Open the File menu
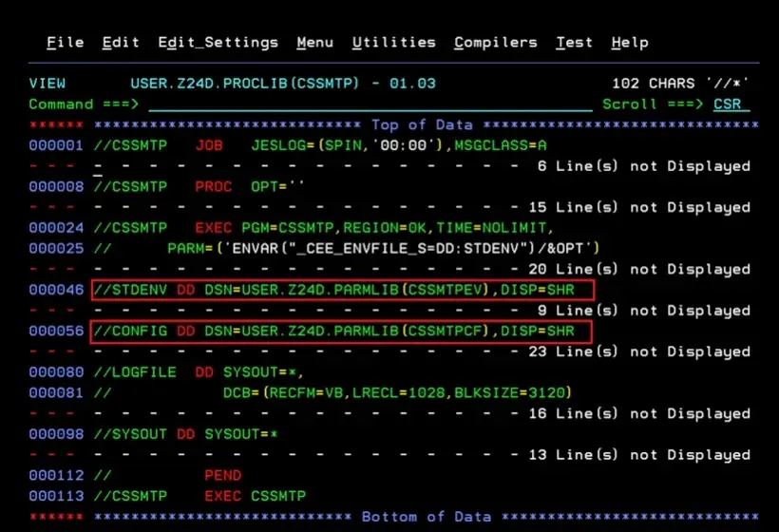The width and height of the screenshot is (779, 532). tap(66, 43)
